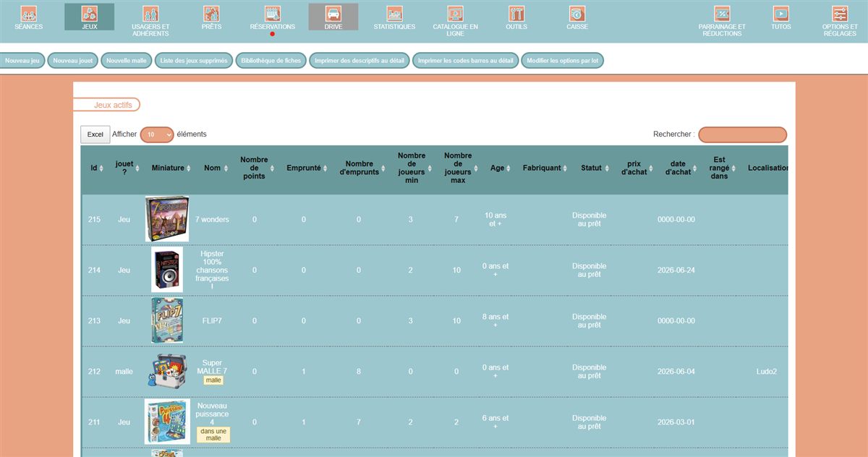Click the 6 ans et + age cell
The height and width of the screenshot is (457, 868).
coord(495,422)
